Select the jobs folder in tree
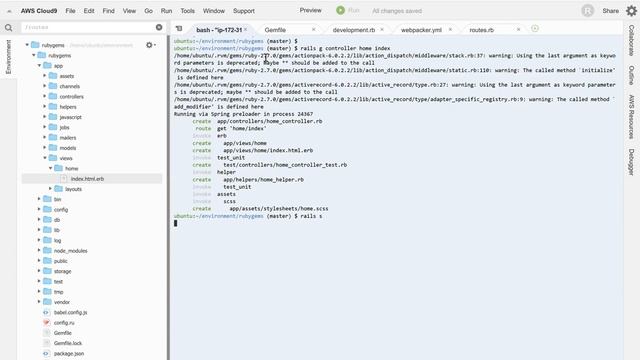Screen dimensions: 640x360 click(x=64, y=127)
